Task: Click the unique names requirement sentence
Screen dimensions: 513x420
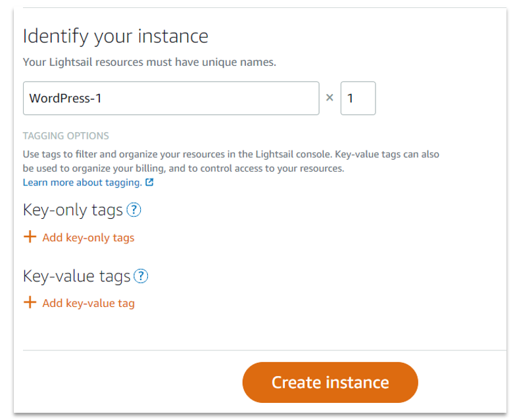Action: pos(149,63)
